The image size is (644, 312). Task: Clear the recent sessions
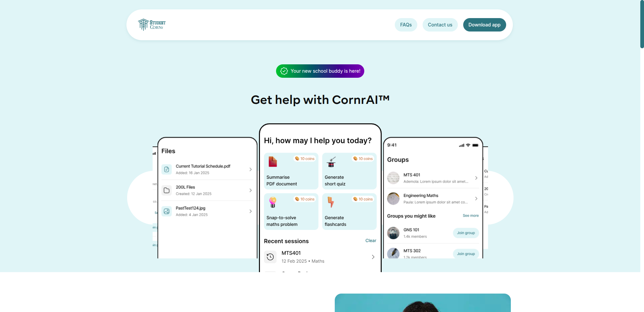click(371, 241)
